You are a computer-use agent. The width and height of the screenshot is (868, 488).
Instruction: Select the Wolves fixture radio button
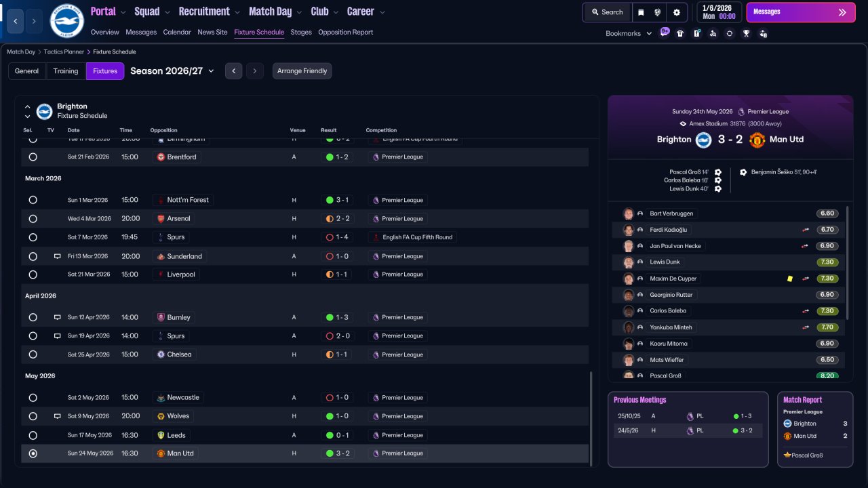click(x=33, y=416)
